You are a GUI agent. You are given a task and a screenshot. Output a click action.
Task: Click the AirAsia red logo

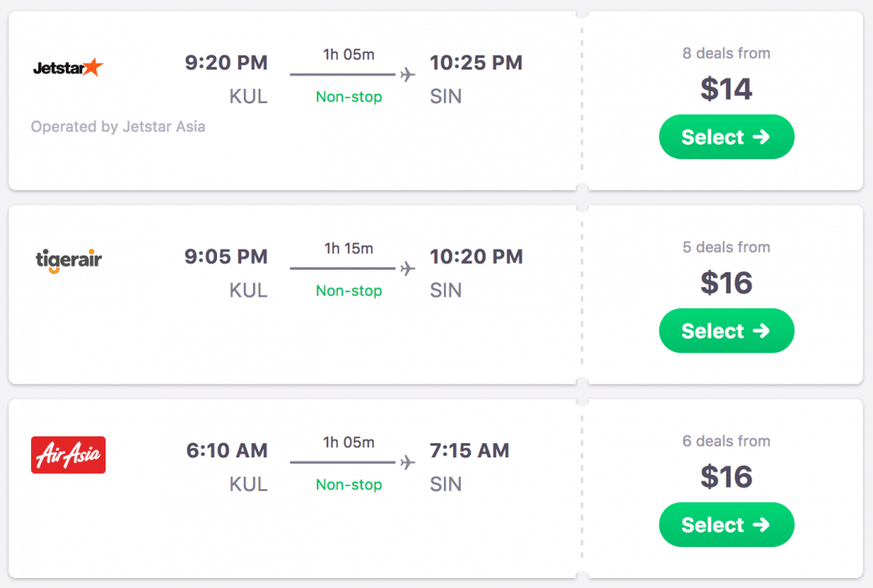coord(68,455)
